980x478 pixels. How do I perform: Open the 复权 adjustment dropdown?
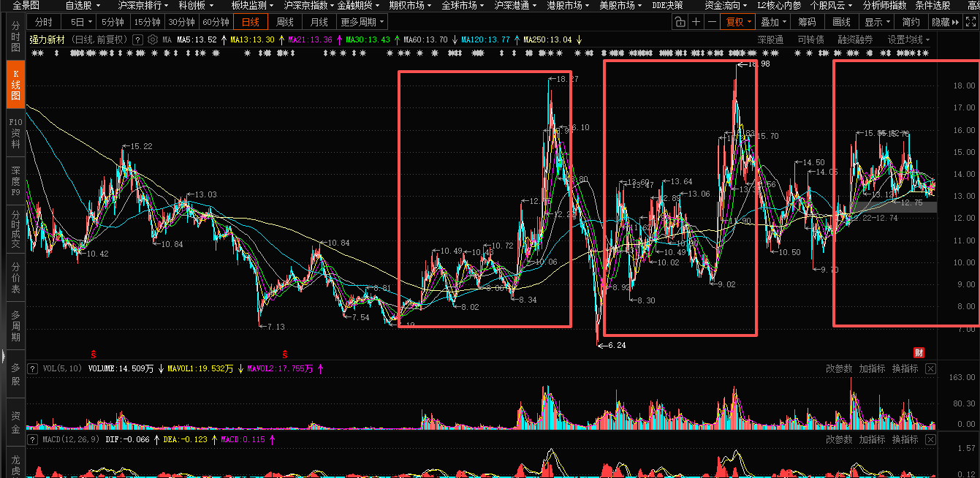737,22
